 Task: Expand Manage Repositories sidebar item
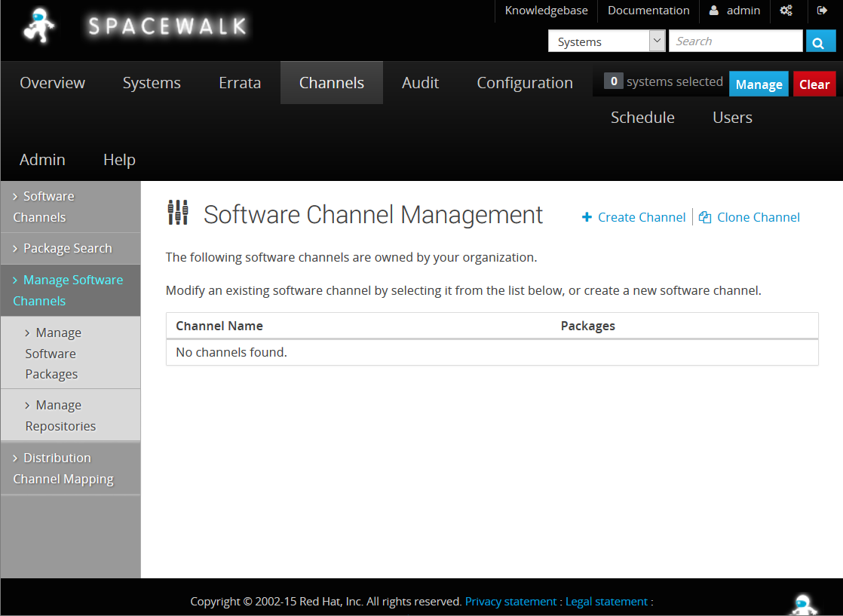60,415
